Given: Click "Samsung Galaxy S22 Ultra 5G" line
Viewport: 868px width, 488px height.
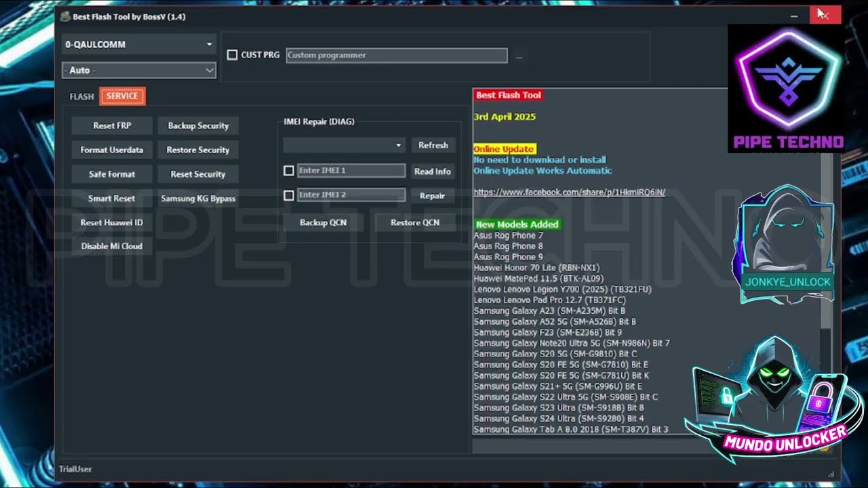Looking at the screenshot, I should click(x=566, y=397).
